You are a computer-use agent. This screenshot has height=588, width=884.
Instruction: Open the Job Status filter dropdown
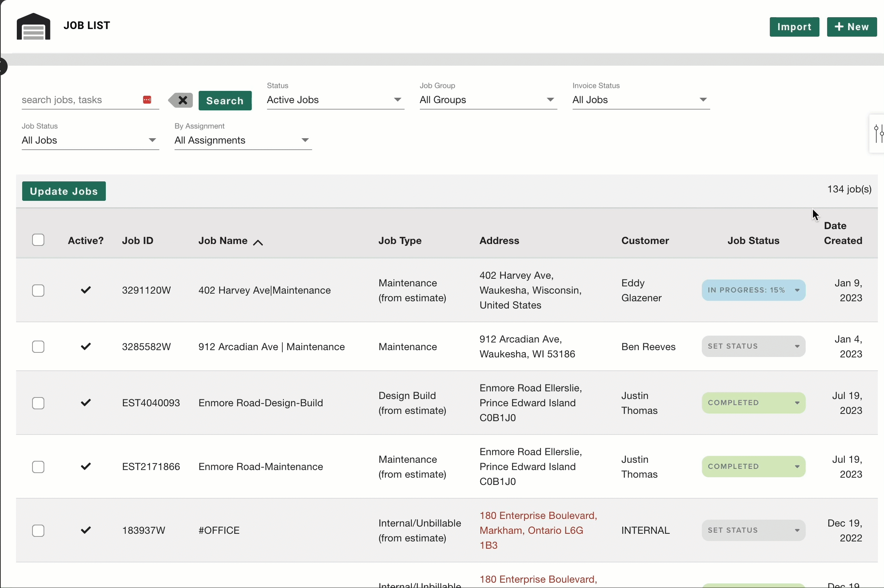pyautogui.click(x=90, y=140)
